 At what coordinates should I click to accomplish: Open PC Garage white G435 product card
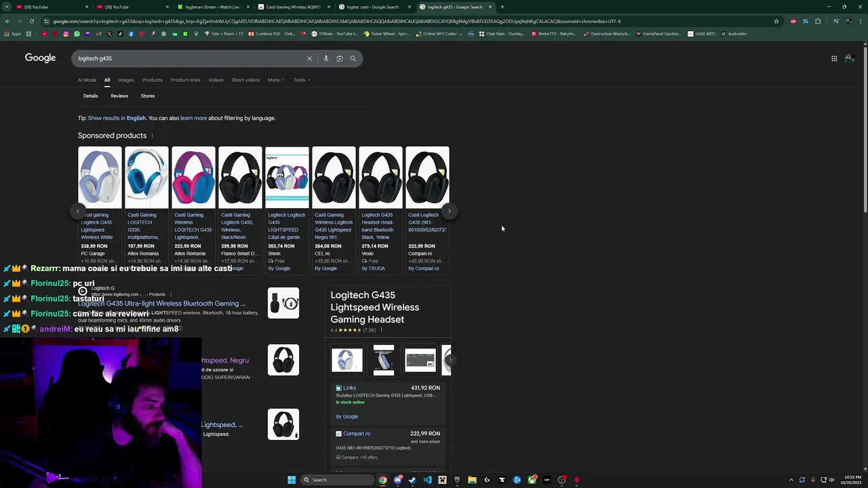100,210
